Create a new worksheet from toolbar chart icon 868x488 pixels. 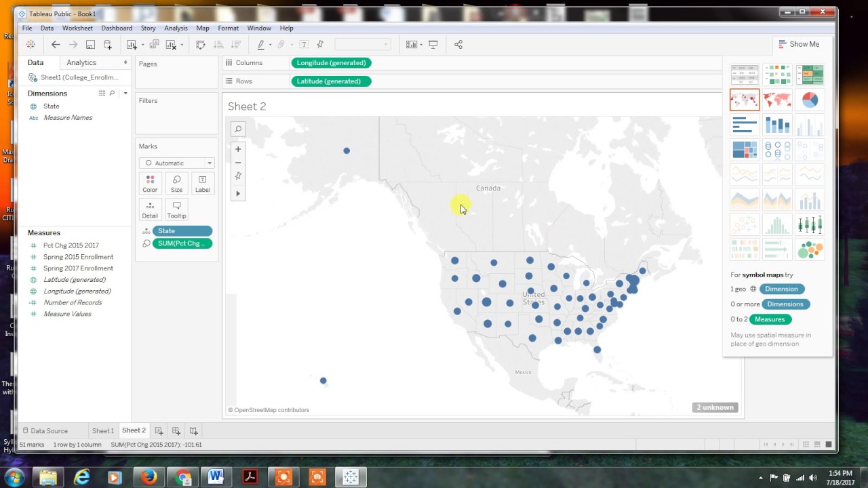132,45
